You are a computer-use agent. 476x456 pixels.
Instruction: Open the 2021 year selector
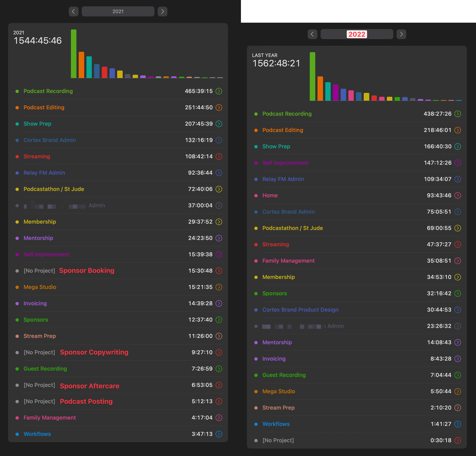tap(118, 11)
